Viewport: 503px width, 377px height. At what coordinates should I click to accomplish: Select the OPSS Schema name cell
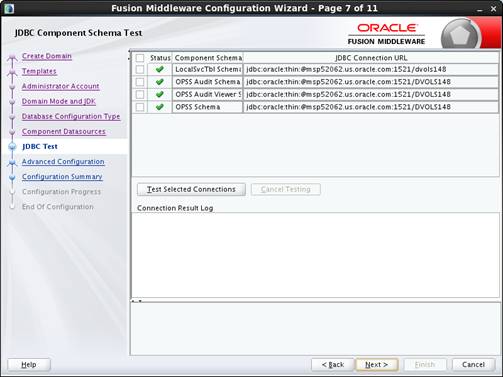point(207,107)
